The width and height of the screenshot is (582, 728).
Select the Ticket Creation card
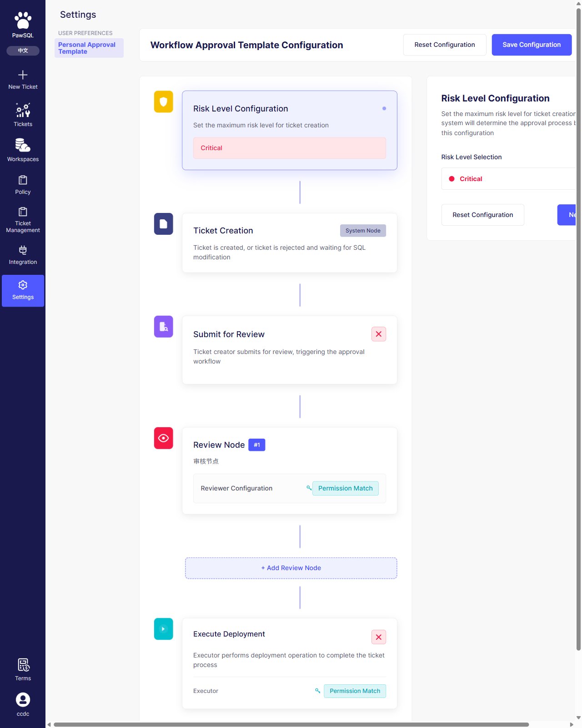pos(290,243)
